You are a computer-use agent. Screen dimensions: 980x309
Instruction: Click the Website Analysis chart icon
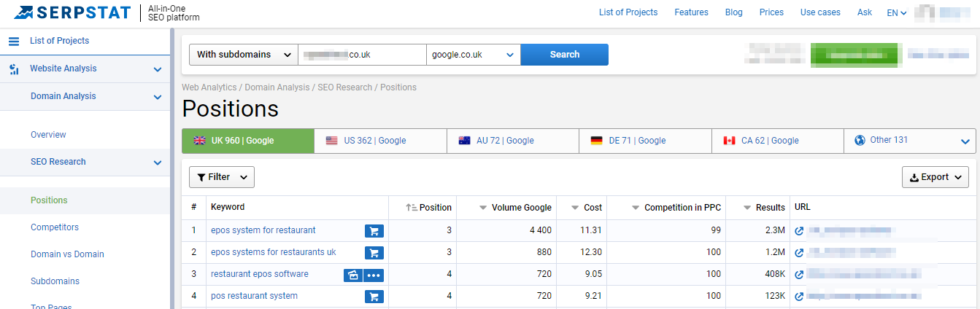click(14, 69)
